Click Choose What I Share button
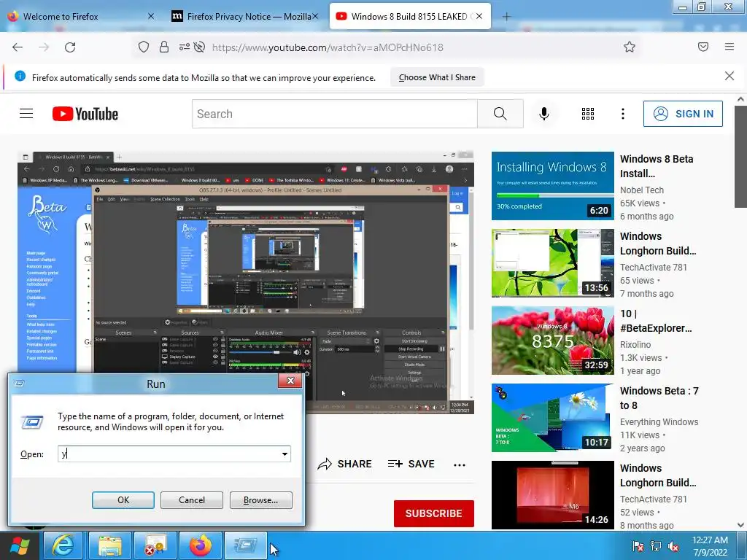 pyautogui.click(x=437, y=77)
